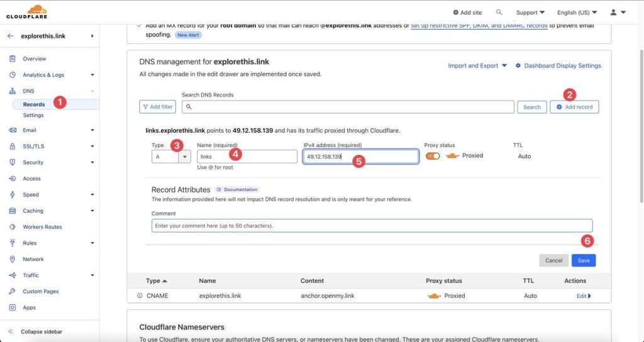Click the New Alert badge
Image resolution: width=644 pixels, height=342 pixels.
tap(188, 35)
